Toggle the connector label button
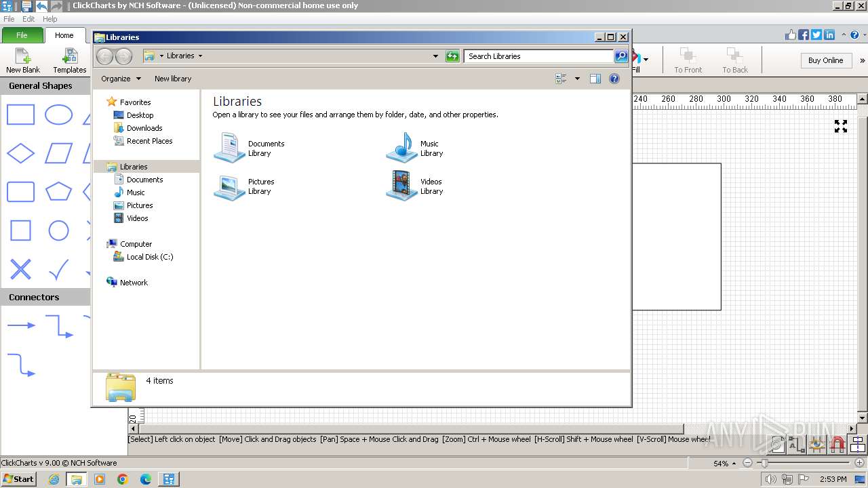The image size is (868, 488). click(x=797, y=445)
